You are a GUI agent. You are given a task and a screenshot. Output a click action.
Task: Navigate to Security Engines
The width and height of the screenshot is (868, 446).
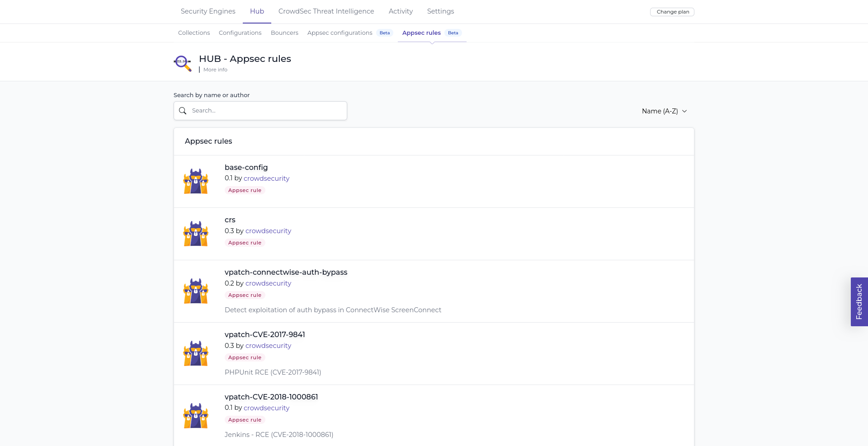[x=208, y=11]
